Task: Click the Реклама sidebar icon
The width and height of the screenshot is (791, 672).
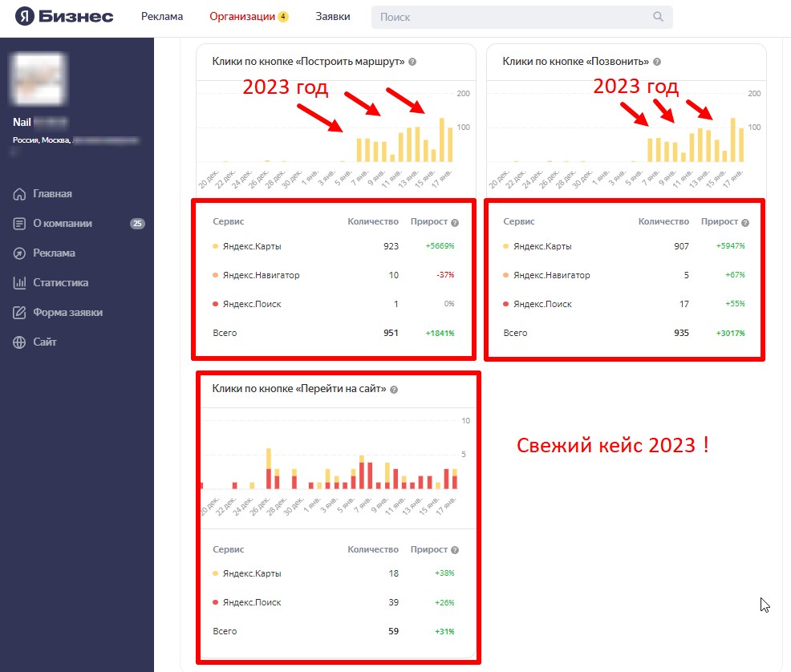Action: click(20, 253)
